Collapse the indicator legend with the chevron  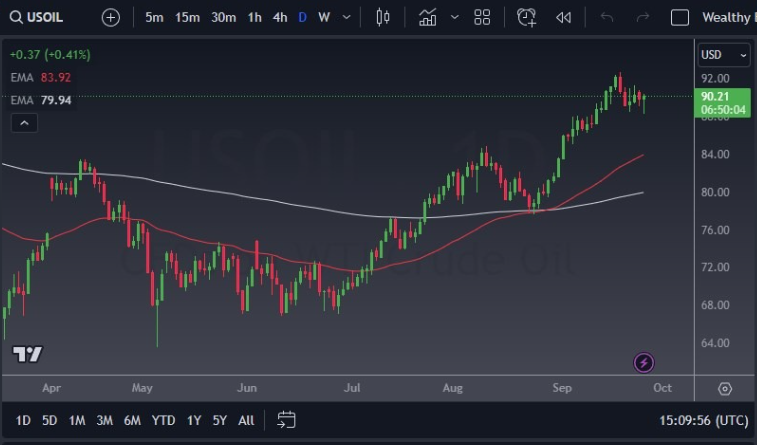(25, 123)
